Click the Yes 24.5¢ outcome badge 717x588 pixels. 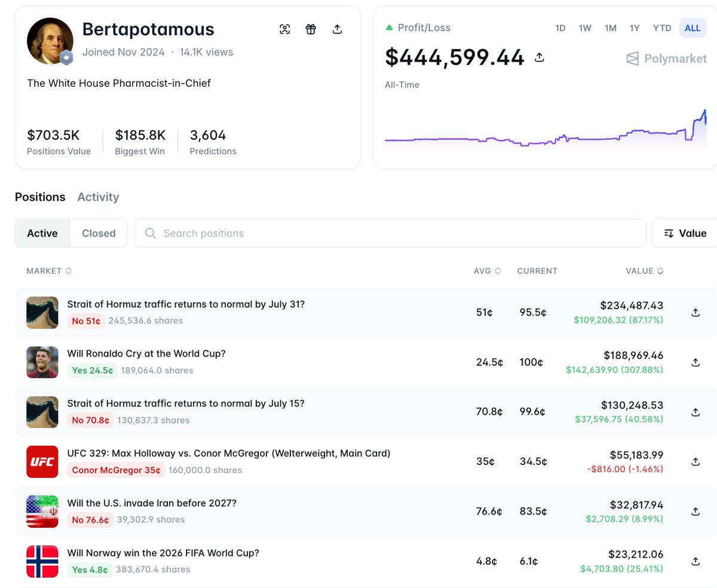coord(92,370)
